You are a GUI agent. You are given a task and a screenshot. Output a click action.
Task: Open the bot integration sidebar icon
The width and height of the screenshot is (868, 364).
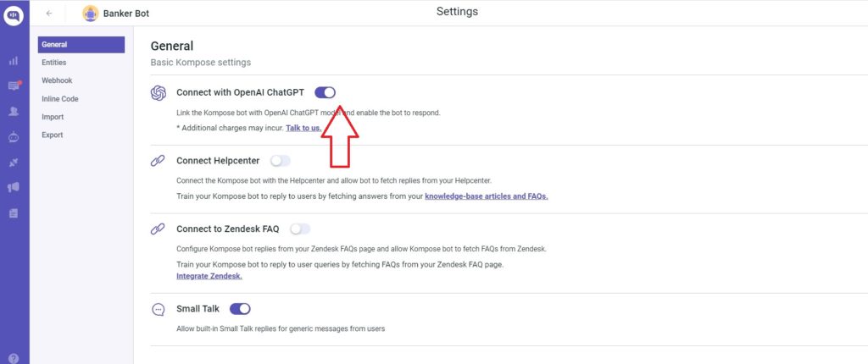point(14,136)
